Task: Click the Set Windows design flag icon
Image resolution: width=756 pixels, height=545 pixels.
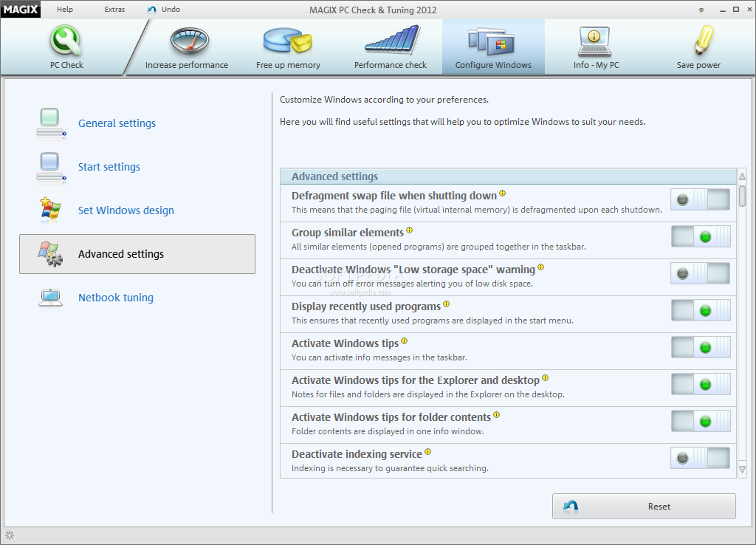Action: (50, 210)
